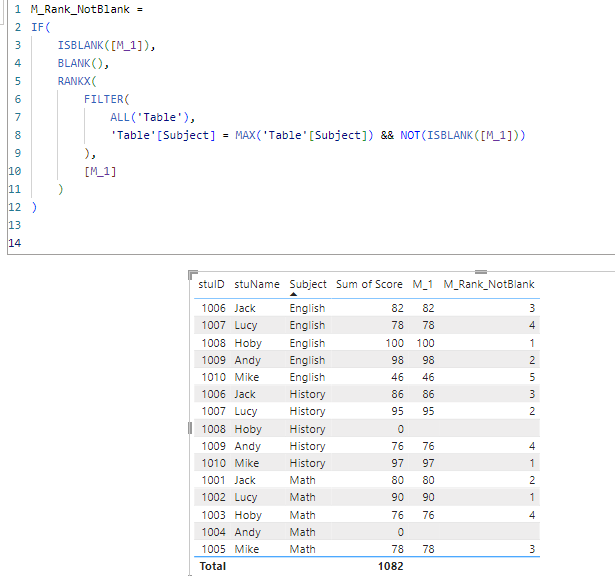Click the FILTER( function text
The width and height of the screenshot is (615, 576).
[107, 99]
